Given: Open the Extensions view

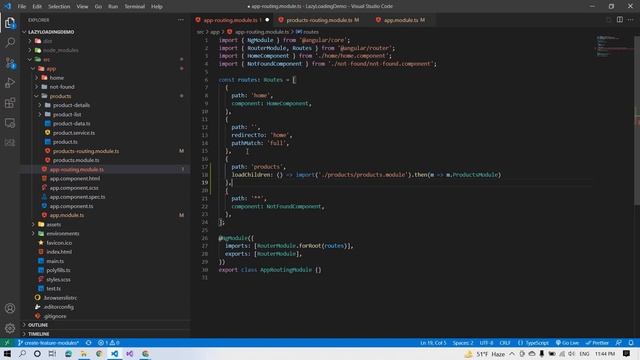Looking at the screenshot, I should click(10, 102).
